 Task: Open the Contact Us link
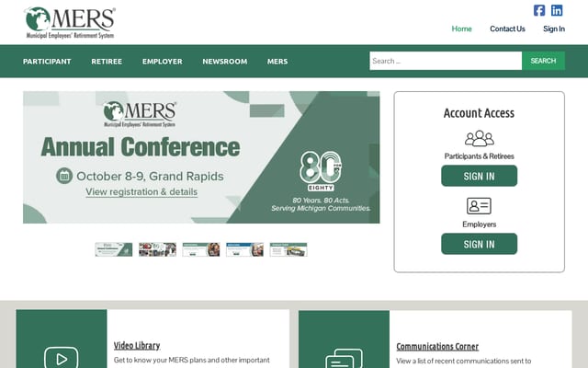point(507,29)
